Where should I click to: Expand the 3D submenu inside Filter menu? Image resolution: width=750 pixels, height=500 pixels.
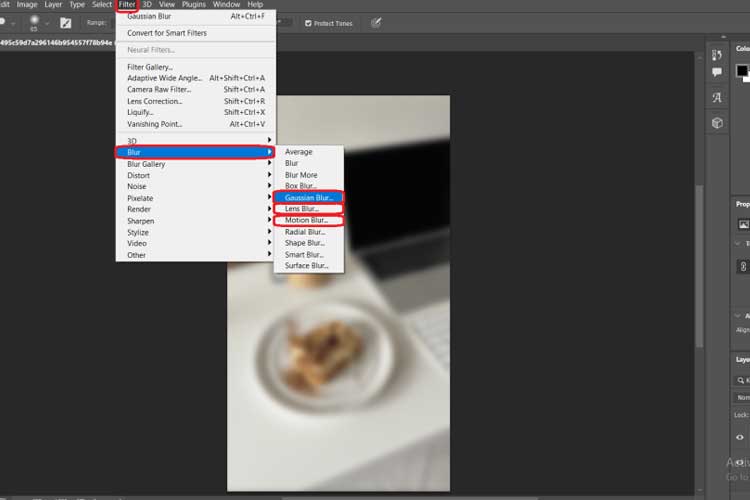coord(196,141)
